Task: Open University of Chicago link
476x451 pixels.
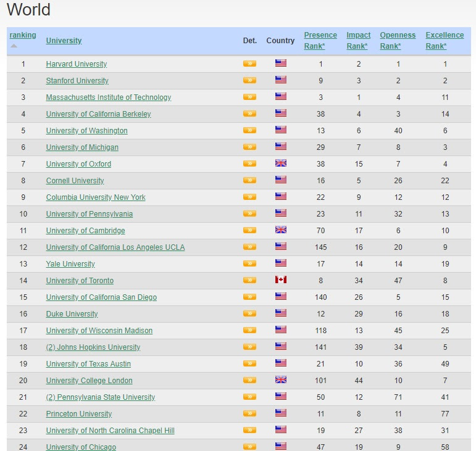Action: tap(81, 447)
